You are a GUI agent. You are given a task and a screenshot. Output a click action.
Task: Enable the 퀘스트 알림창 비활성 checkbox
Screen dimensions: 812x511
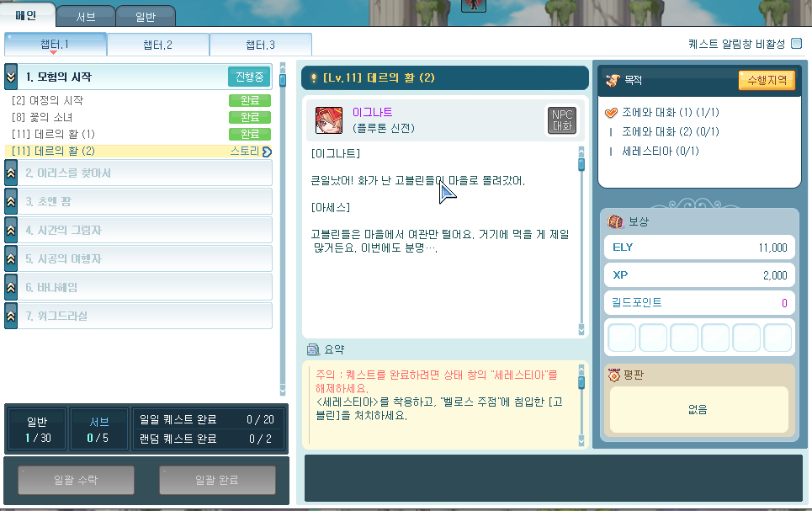795,44
